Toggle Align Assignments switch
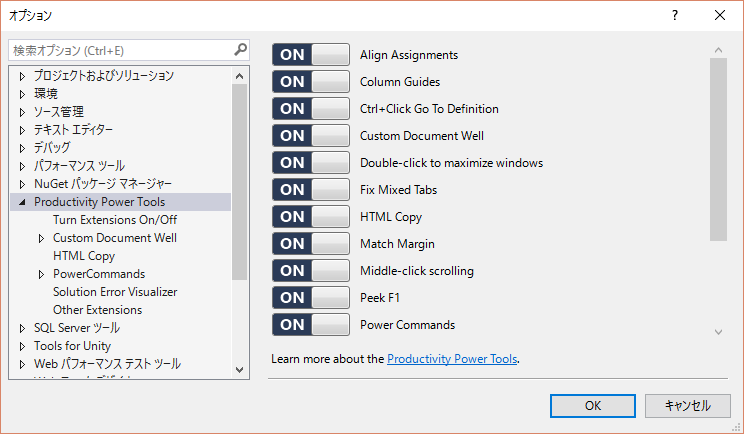The image size is (744, 434). 311,55
